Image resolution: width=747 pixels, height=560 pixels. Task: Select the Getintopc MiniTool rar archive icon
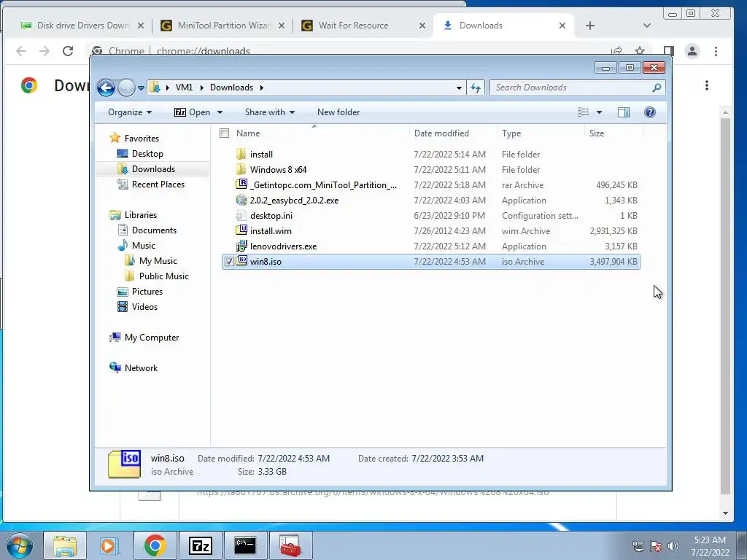(x=241, y=184)
